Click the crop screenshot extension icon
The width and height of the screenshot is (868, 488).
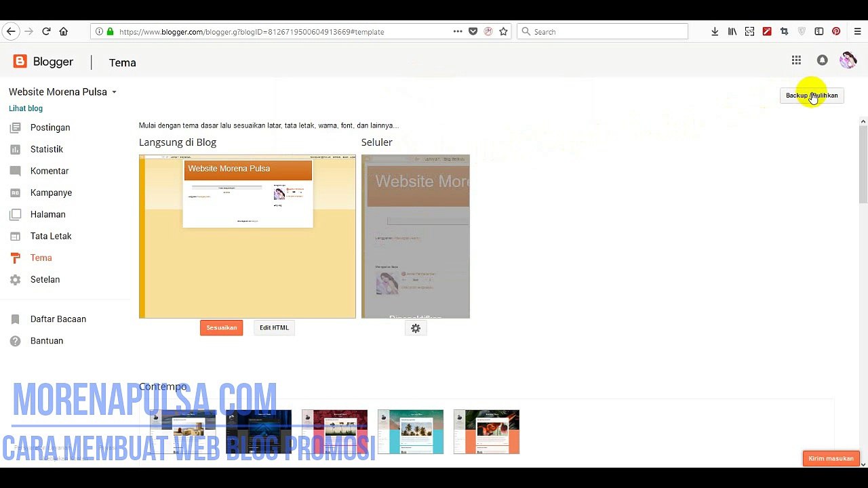pos(785,31)
